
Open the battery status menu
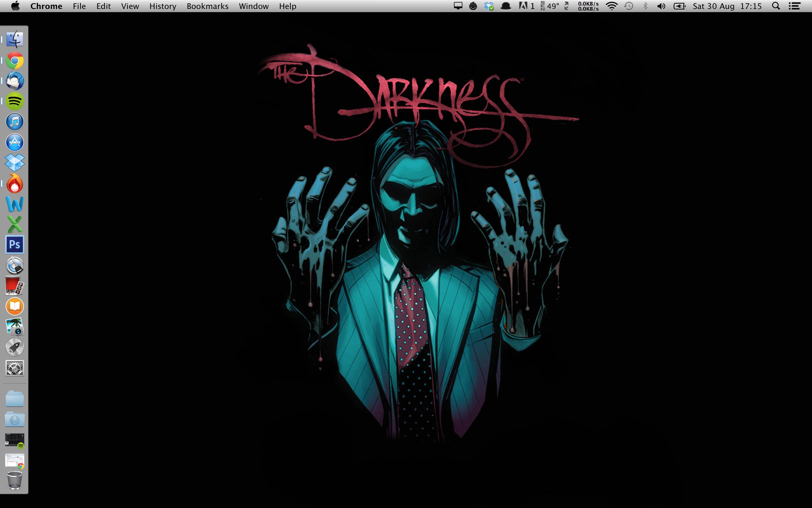(679, 6)
